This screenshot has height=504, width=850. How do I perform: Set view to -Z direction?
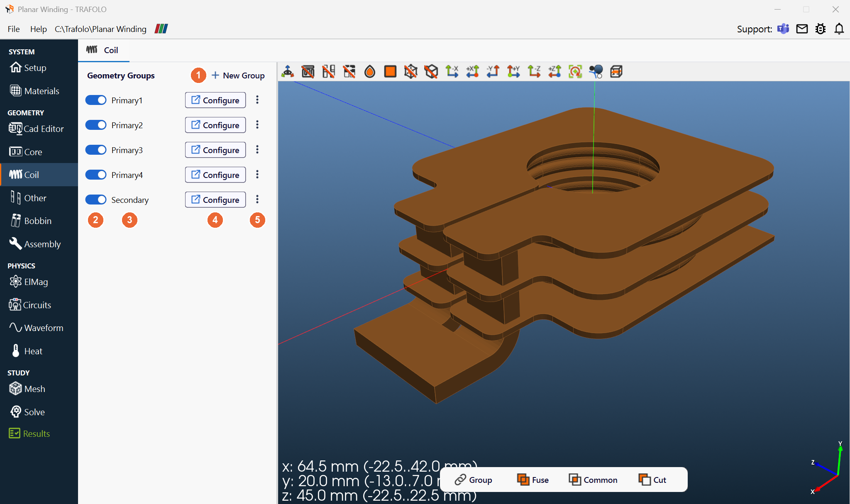(534, 71)
